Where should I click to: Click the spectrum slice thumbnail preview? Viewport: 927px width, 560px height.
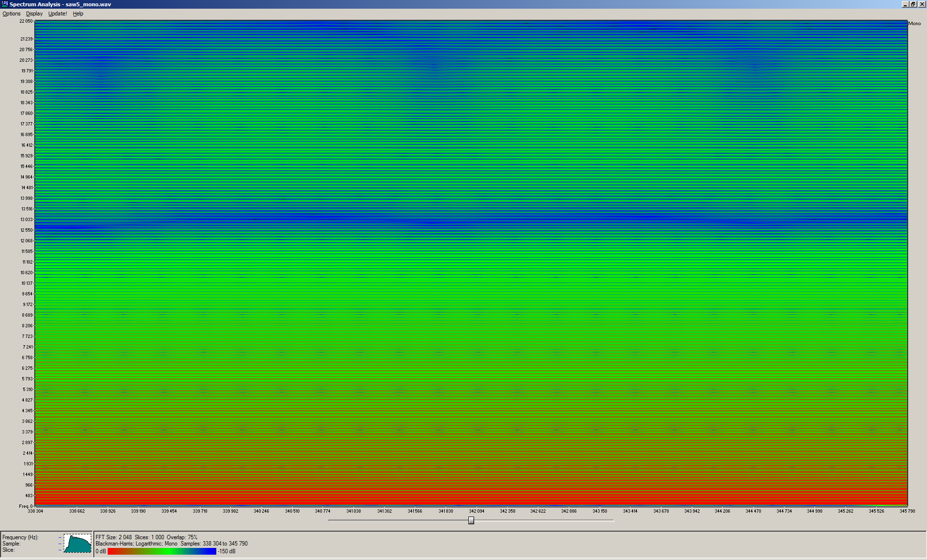pos(78,543)
